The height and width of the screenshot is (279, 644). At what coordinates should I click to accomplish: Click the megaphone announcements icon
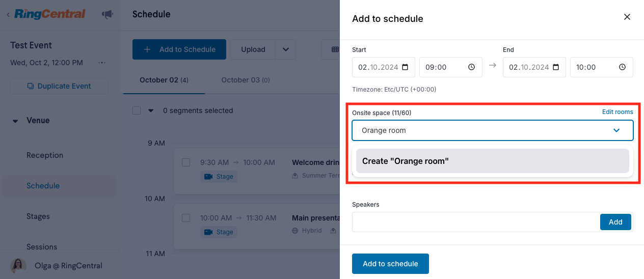108,14
